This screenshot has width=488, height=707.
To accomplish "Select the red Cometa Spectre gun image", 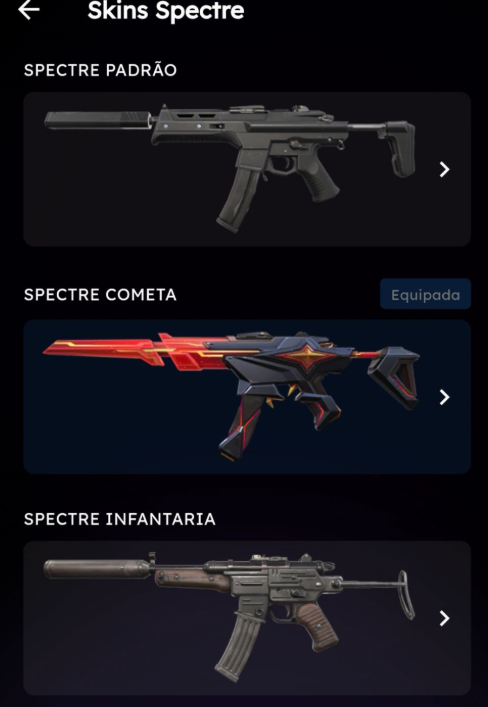I will [x=231, y=396].
